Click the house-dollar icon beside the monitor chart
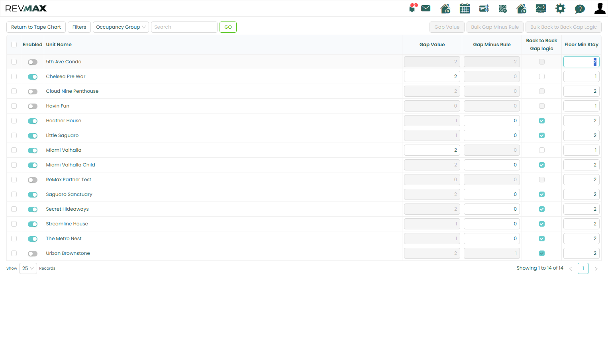 click(522, 8)
